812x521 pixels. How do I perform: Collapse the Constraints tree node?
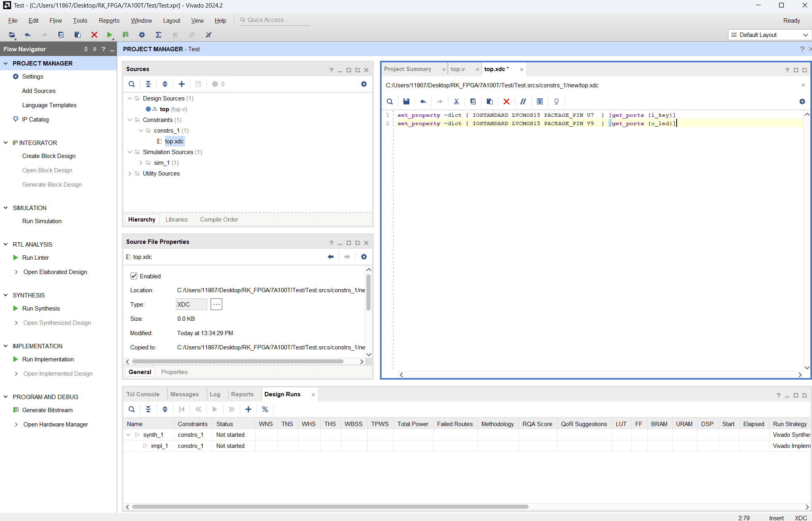point(130,120)
